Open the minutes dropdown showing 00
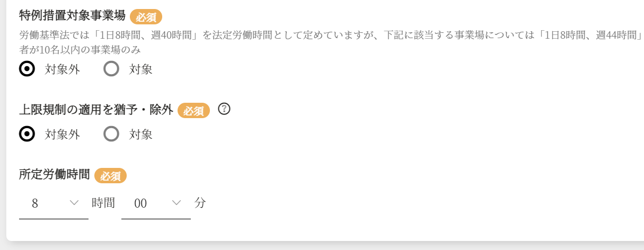Image resolution: width=644 pixels, height=250 pixels. point(156,203)
